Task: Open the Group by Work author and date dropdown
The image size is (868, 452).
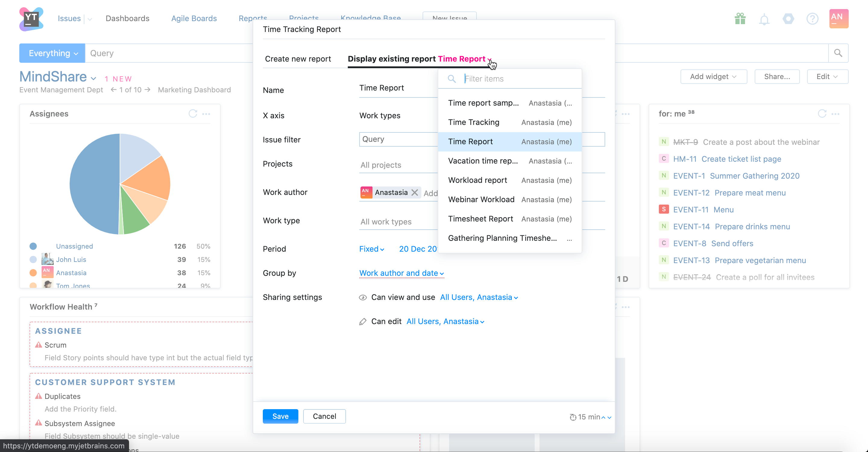Action: (401, 273)
